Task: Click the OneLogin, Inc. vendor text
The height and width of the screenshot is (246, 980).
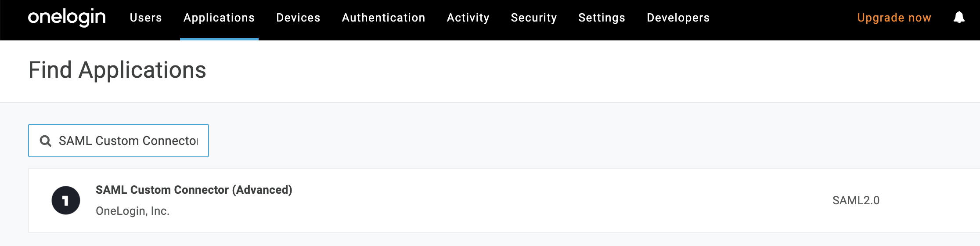Action: click(132, 211)
